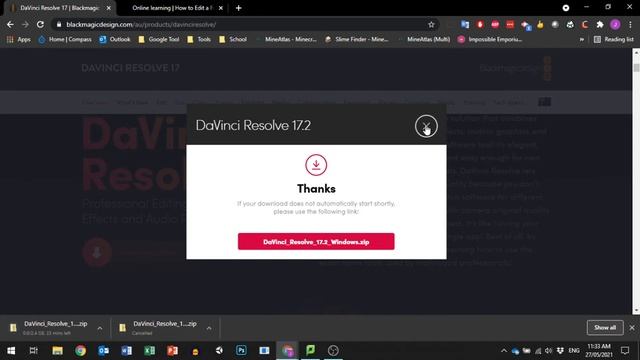Go forward in browser history
This screenshot has height=360, width=640.
(x=25, y=24)
